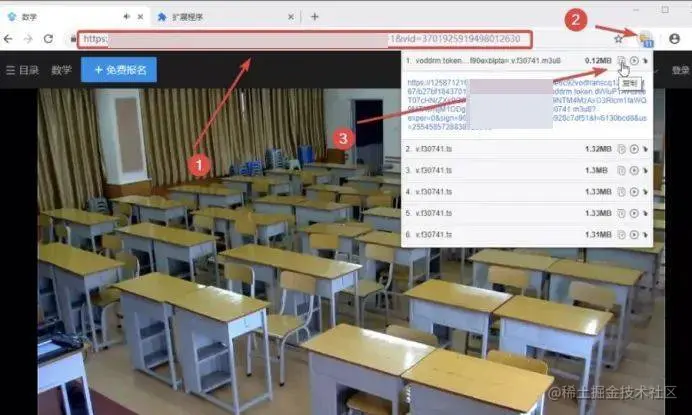Click the 0.12MB size value
692x415 pixels.
(598, 60)
